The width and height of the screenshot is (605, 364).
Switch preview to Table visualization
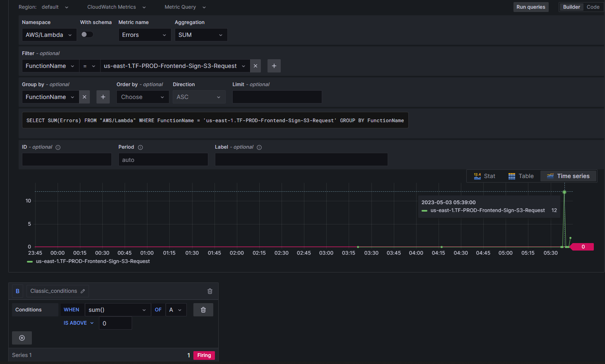(x=521, y=176)
